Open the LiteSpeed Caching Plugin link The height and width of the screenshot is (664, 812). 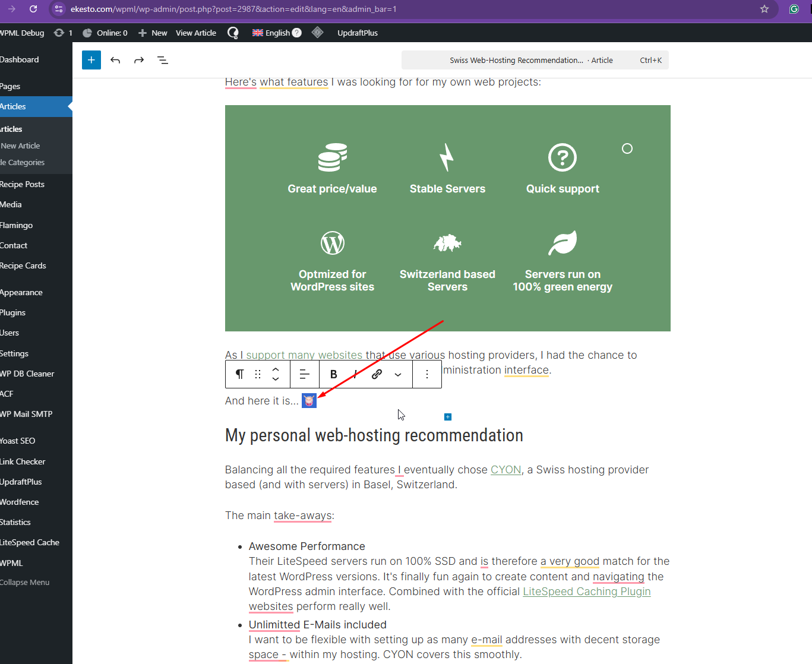587,592
